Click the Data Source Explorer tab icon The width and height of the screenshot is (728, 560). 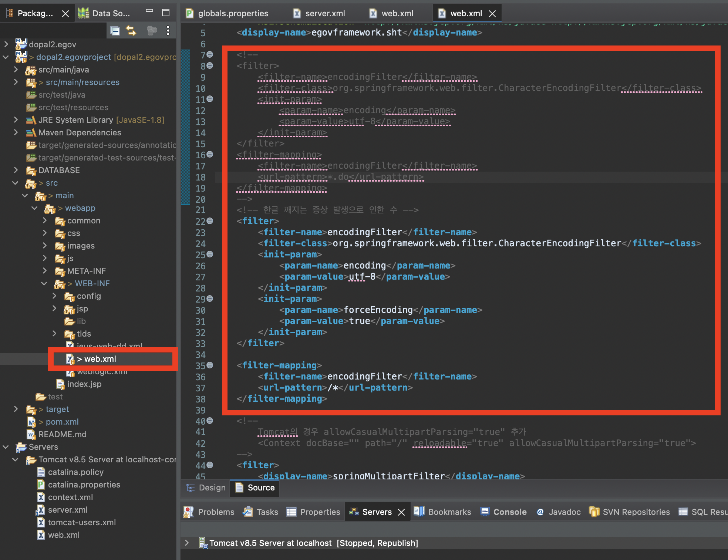coord(83,13)
